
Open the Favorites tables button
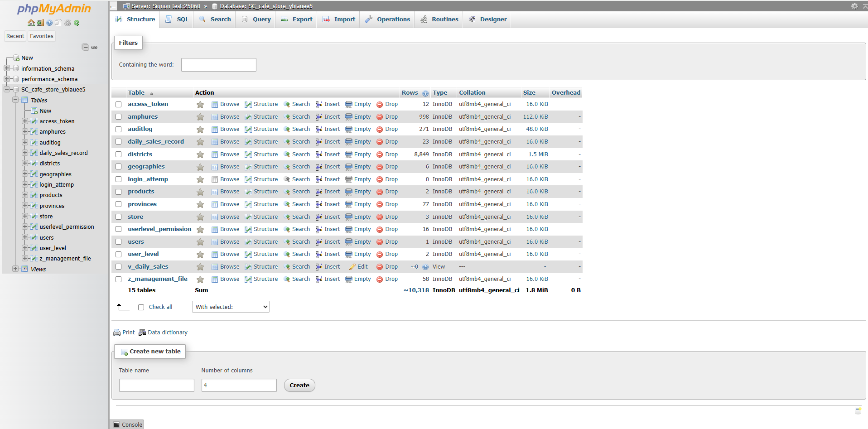(x=42, y=36)
